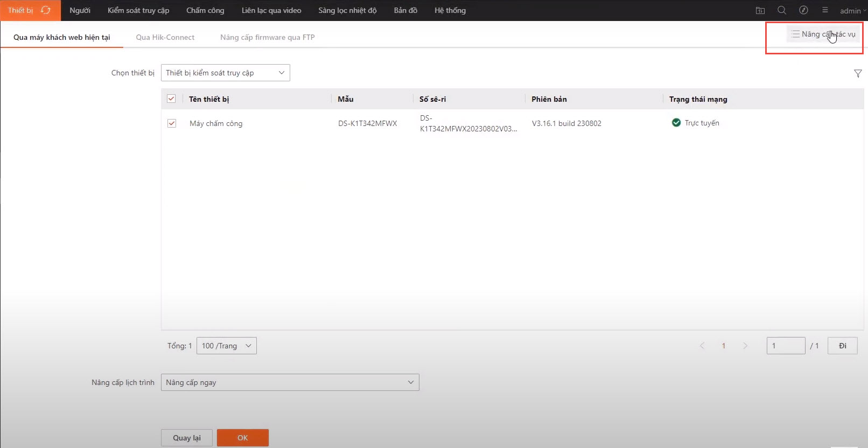868x448 pixels.
Task: Toggle the select-all devices checkbox
Action: pos(171,99)
